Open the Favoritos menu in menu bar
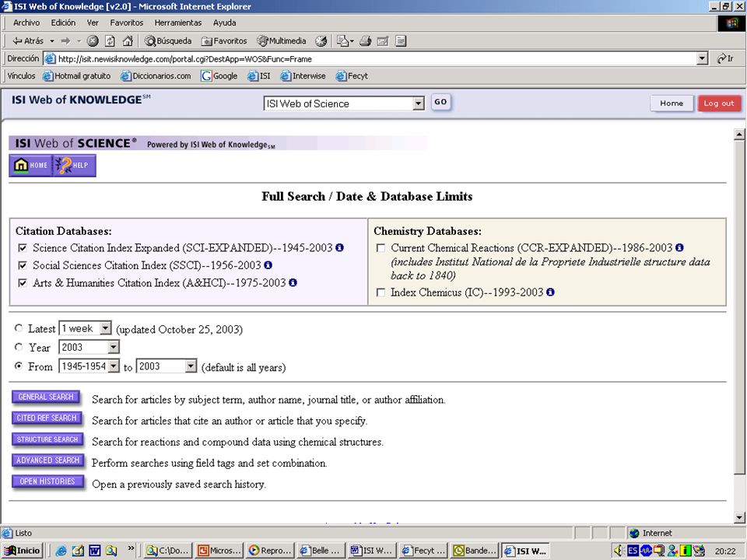747x560 pixels. [126, 23]
